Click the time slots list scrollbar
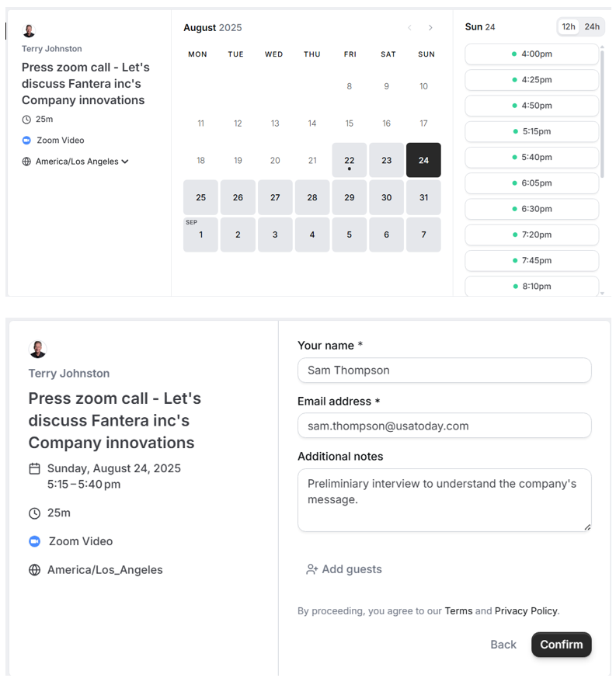 click(x=602, y=116)
